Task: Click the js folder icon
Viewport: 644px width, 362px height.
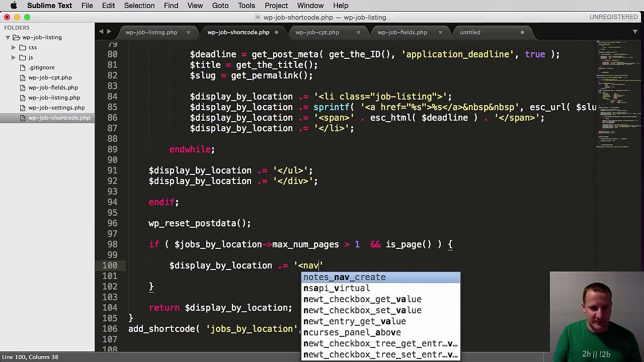Action: [22, 57]
